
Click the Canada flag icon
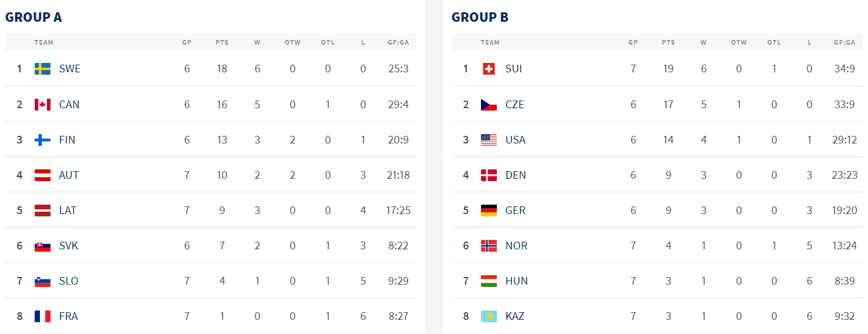tap(42, 104)
